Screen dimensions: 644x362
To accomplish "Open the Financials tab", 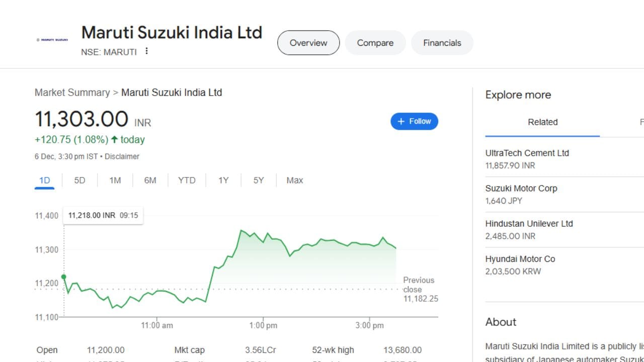I will point(442,43).
